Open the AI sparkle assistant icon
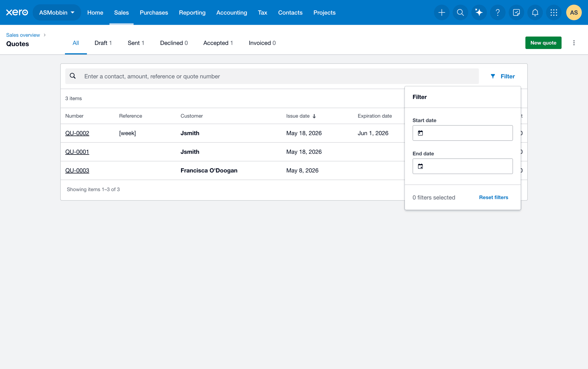 [x=479, y=13]
